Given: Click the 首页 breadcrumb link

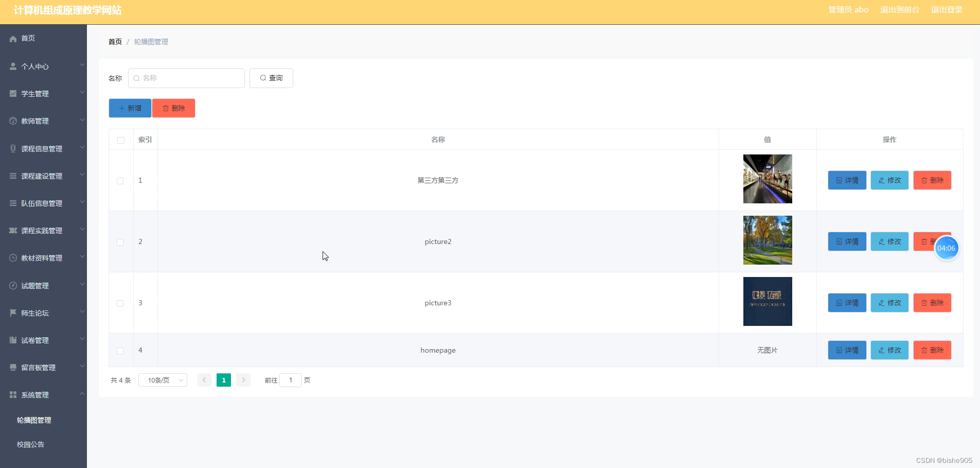Looking at the screenshot, I should (x=115, y=42).
